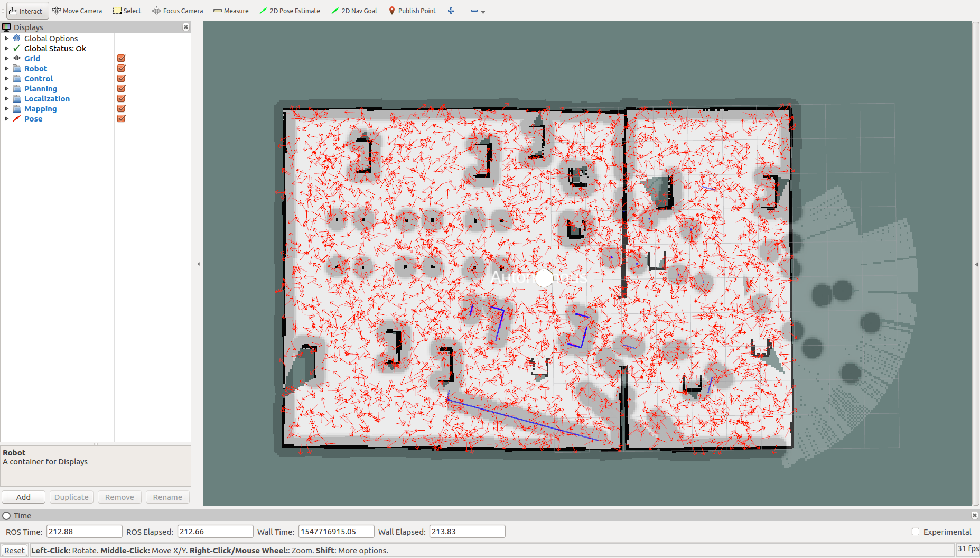Click the Grid display icon

tap(17, 58)
